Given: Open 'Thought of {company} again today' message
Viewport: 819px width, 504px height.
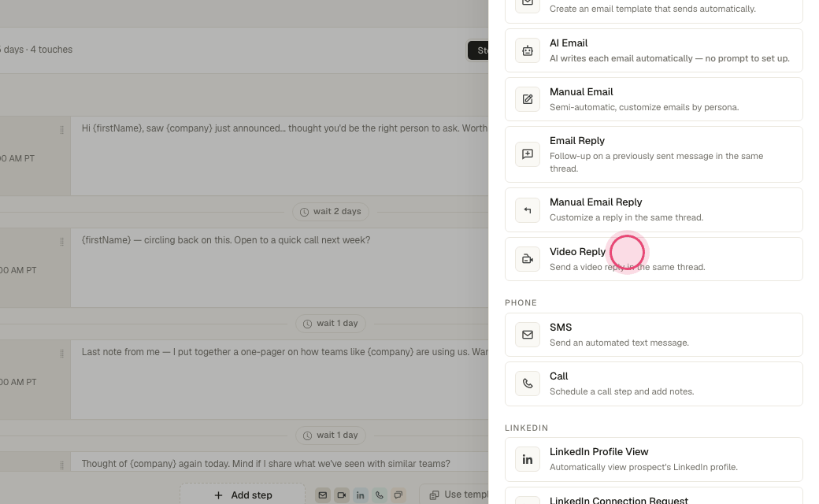Looking at the screenshot, I should [280, 462].
